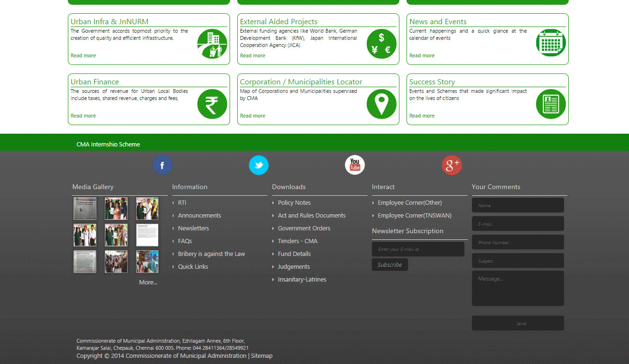Click the Send button under Your Comments
This screenshot has height=364, width=629.
[x=518, y=323]
